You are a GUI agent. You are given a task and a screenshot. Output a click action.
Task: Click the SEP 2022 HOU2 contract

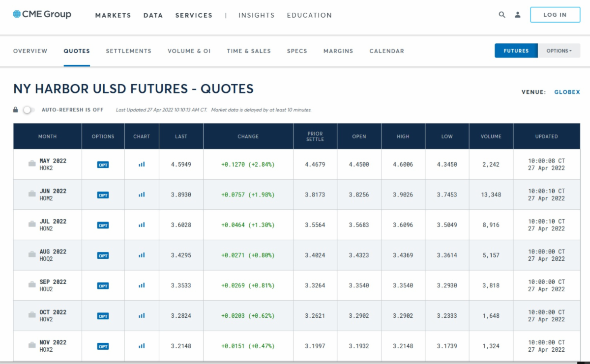click(53, 285)
